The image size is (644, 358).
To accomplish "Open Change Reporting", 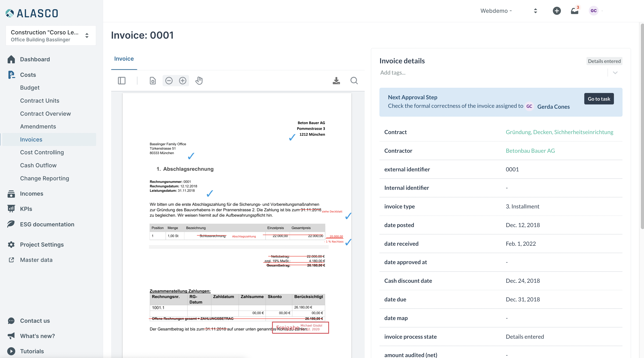I will pyautogui.click(x=44, y=178).
